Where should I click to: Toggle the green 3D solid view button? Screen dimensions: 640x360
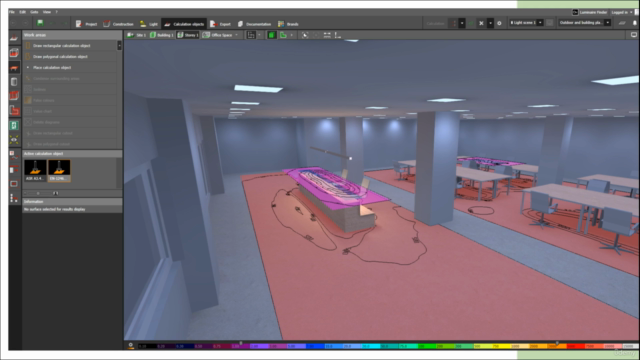click(271, 35)
